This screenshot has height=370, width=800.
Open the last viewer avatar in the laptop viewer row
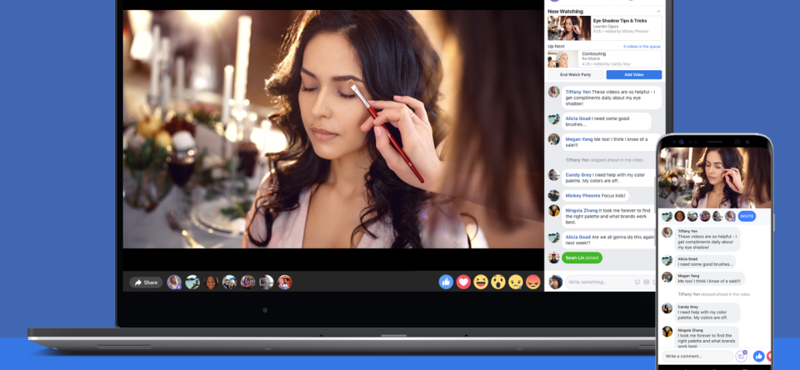[x=285, y=282]
